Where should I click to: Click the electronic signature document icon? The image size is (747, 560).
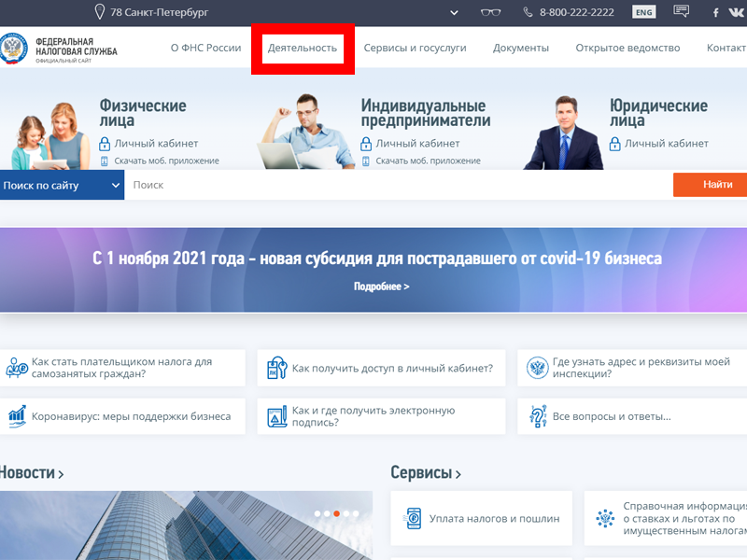276,416
